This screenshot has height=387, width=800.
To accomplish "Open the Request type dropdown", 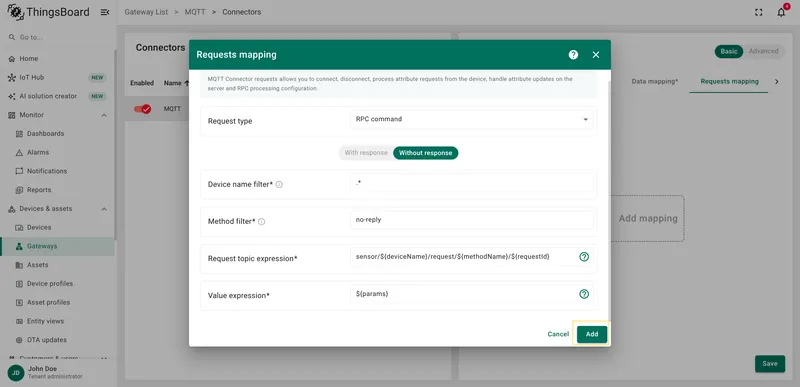I will tap(472, 119).
